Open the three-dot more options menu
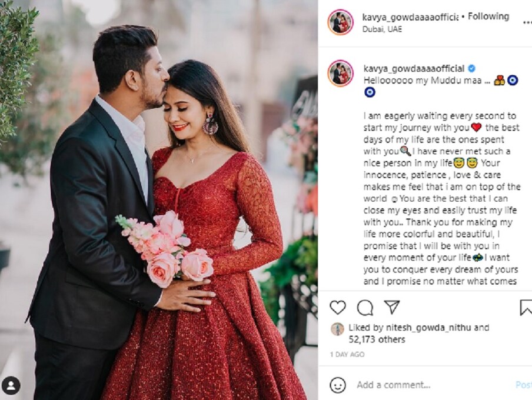Image resolution: width=532 pixels, height=400 pixels. point(528,22)
